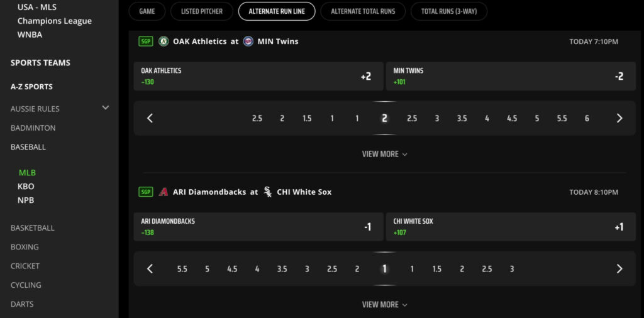The width and height of the screenshot is (644, 318).
Task: Select MLB under Baseball
Action: tap(27, 173)
